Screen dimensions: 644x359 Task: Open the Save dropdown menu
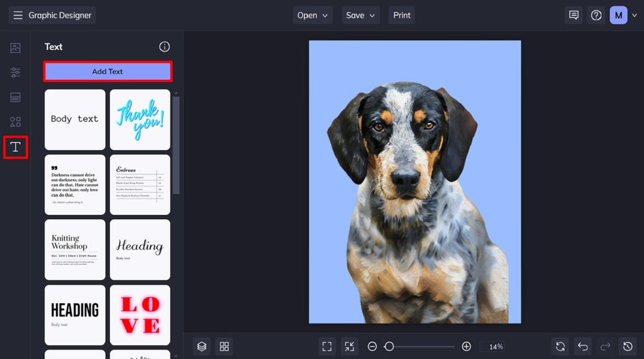pos(361,15)
